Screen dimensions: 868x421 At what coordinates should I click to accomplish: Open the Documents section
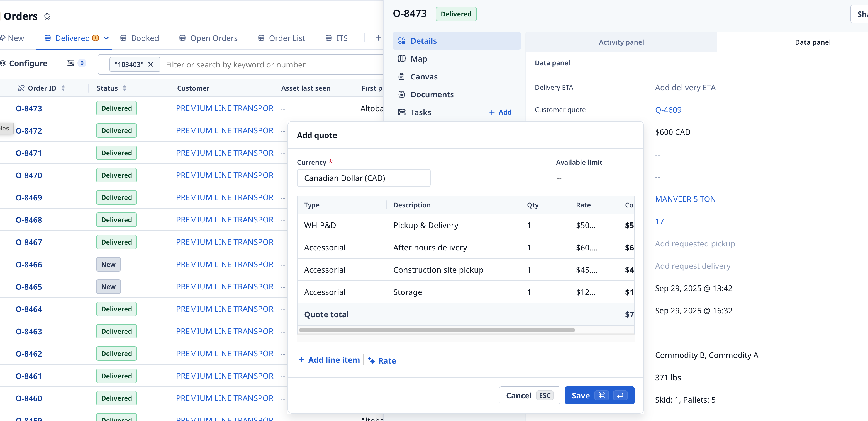(432, 95)
